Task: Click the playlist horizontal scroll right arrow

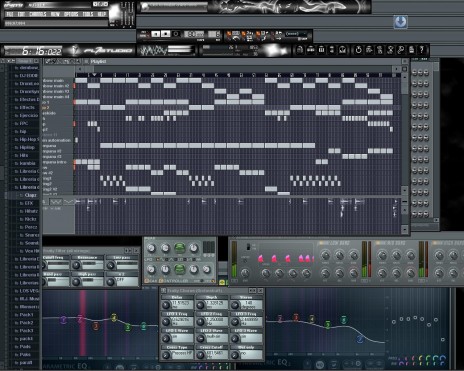Action: (397, 69)
